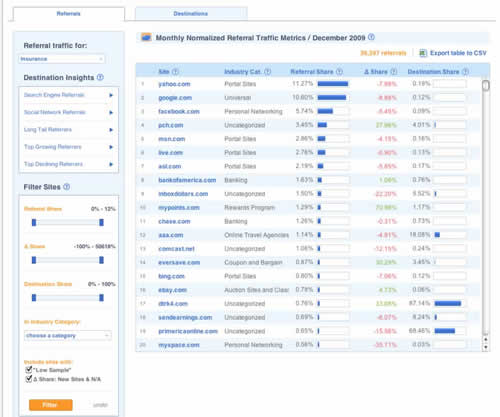Click Δ Share slider right handle
The image size is (500, 417).
tap(101, 260)
